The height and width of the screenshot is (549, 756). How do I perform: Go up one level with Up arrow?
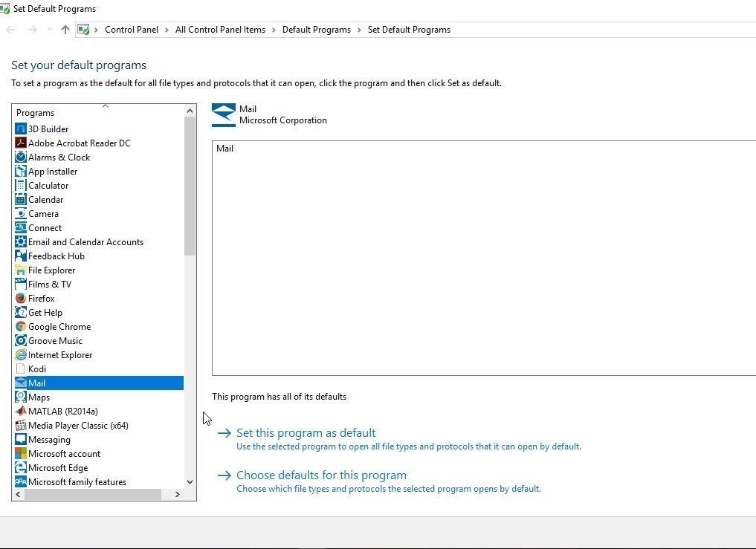point(65,30)
